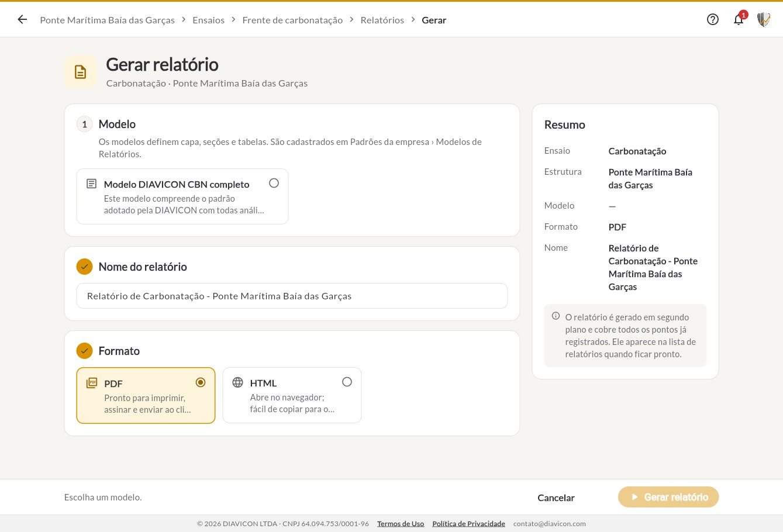783x532 pixels.
Task: Click the "Nome" label in Resumo
Action: tap(556, 248)
